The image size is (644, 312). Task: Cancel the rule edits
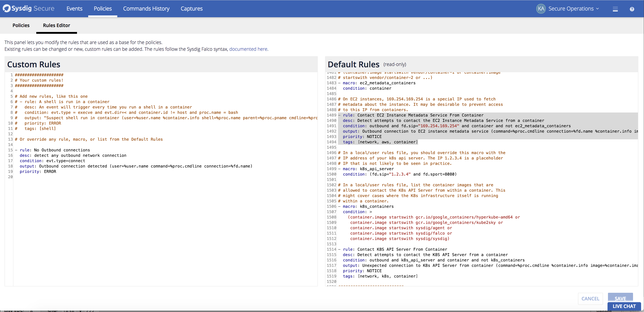(590, 299)
